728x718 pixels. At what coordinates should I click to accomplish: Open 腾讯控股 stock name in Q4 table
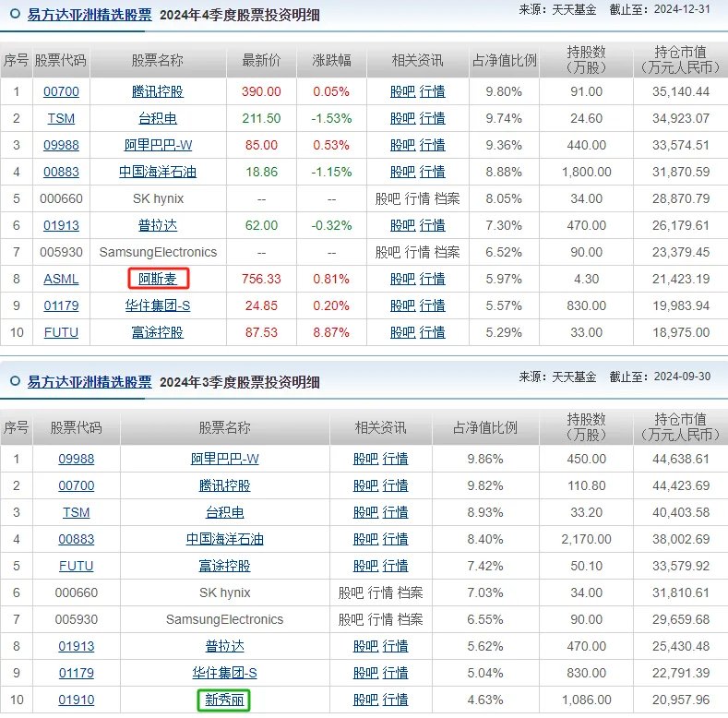[158, 92]
